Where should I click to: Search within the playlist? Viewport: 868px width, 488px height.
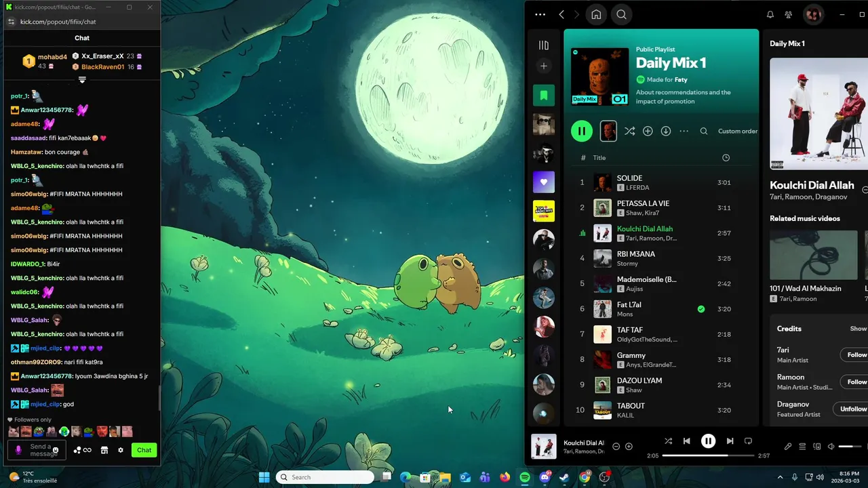pos(704,131)
